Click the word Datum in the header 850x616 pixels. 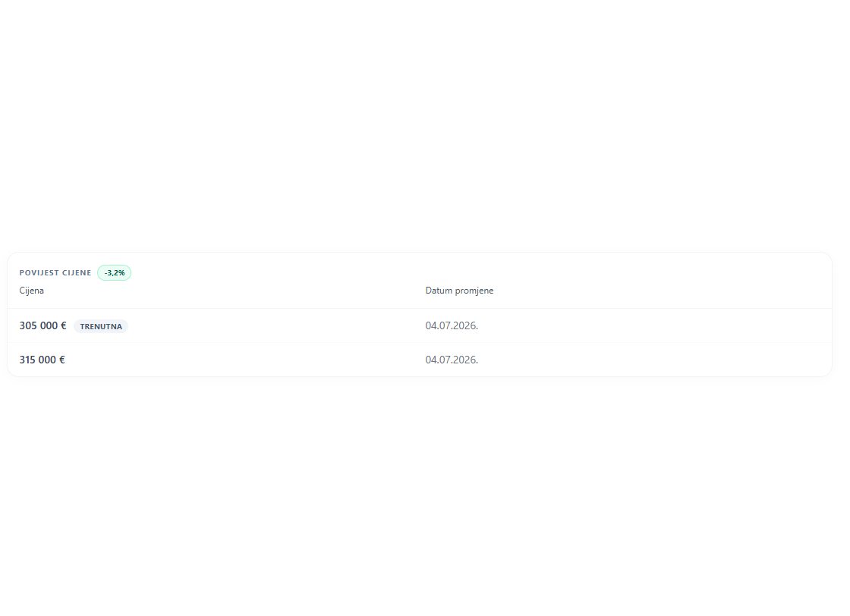[x=439, y=291]
